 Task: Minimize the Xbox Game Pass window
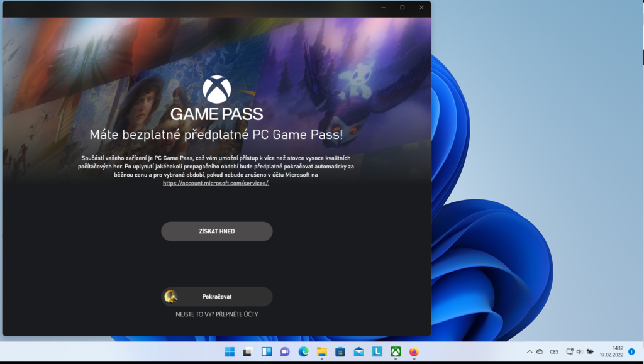(383, 8)
